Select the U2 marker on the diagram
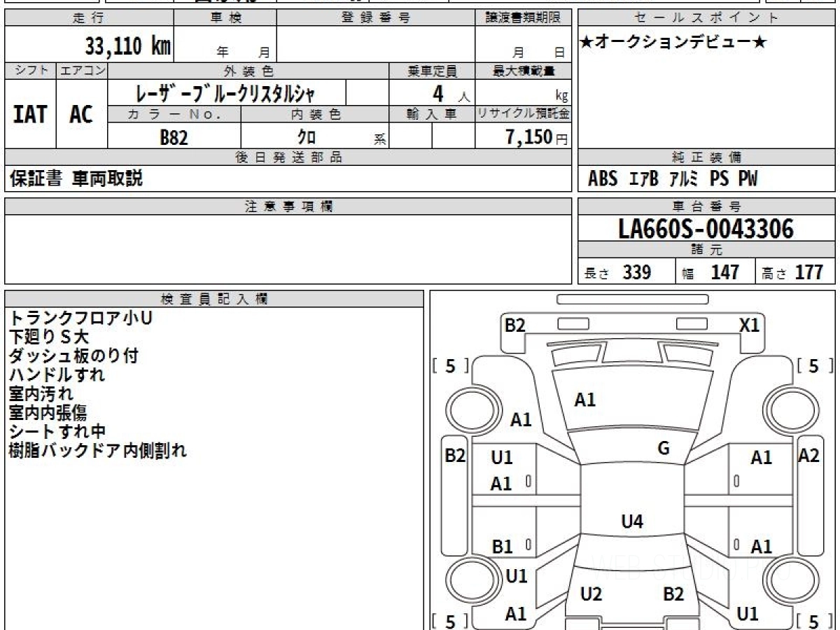 click(x=591, y=594)
